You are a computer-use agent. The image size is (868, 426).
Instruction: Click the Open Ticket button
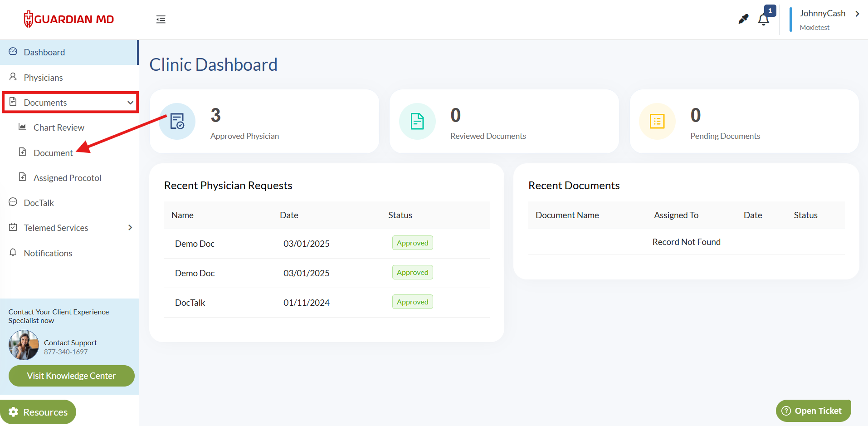pyautogui.click(x=814, y=411)
